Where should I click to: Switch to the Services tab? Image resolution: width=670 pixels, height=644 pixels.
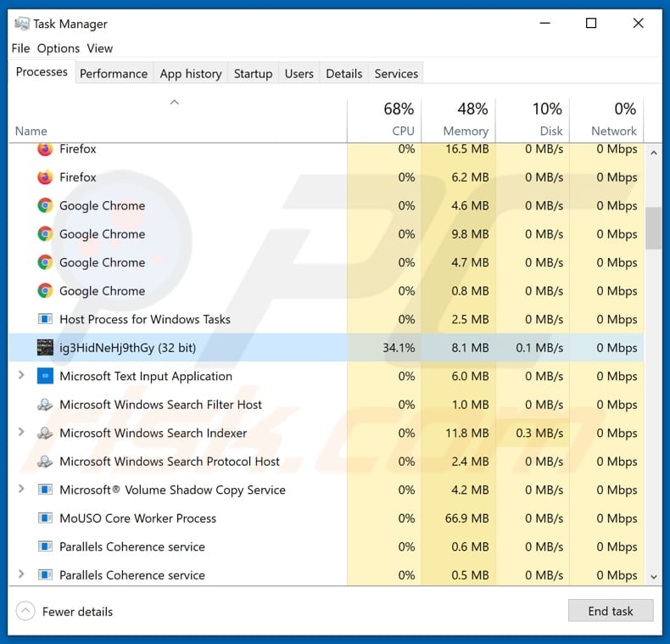point(396,74)
